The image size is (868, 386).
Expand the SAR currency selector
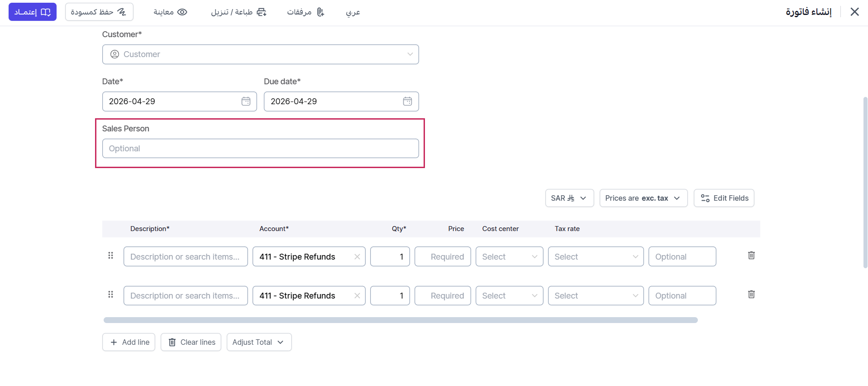pyautogui.click(x=569, y=198)
